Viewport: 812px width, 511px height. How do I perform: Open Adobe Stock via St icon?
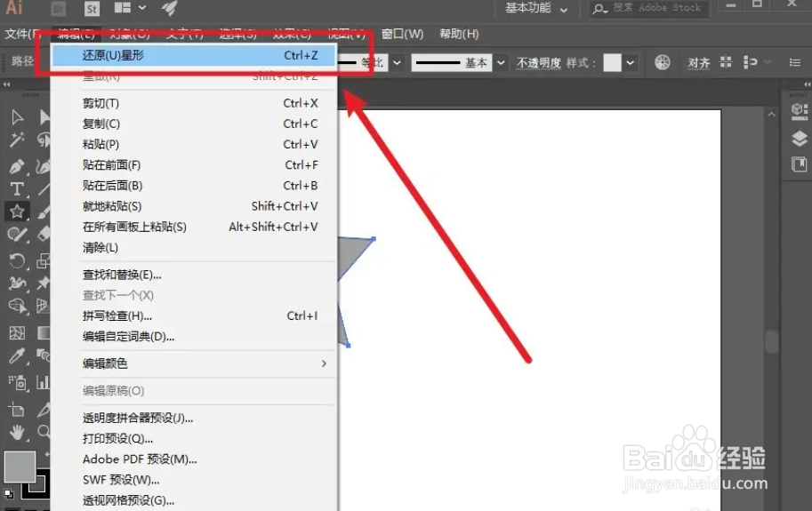click(92, 8)
